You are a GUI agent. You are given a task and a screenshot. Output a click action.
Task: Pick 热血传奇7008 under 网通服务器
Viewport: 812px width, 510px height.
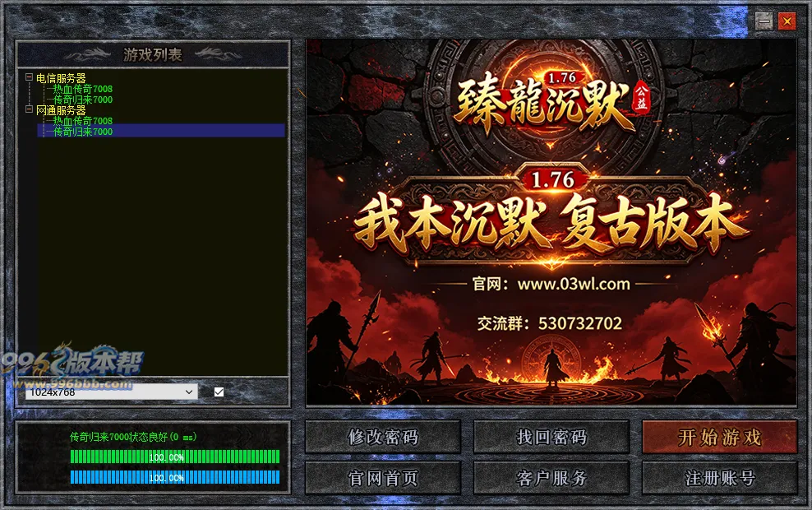pos(83,121)
